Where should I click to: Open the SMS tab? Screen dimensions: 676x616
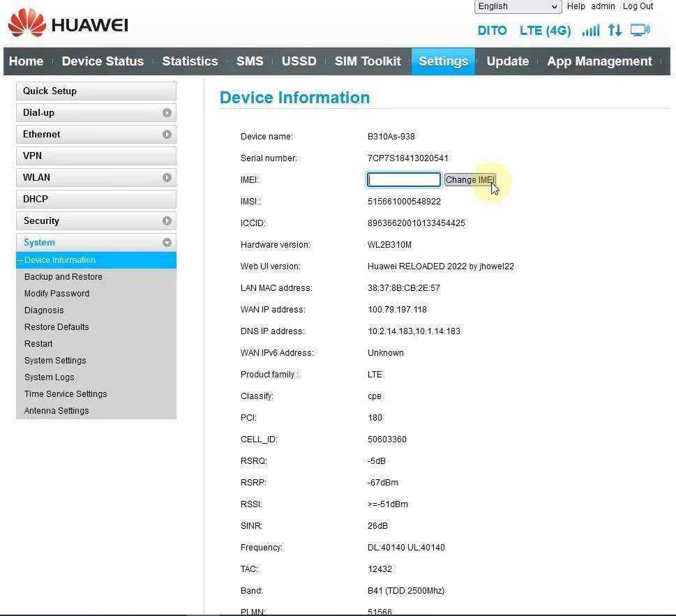250,61
